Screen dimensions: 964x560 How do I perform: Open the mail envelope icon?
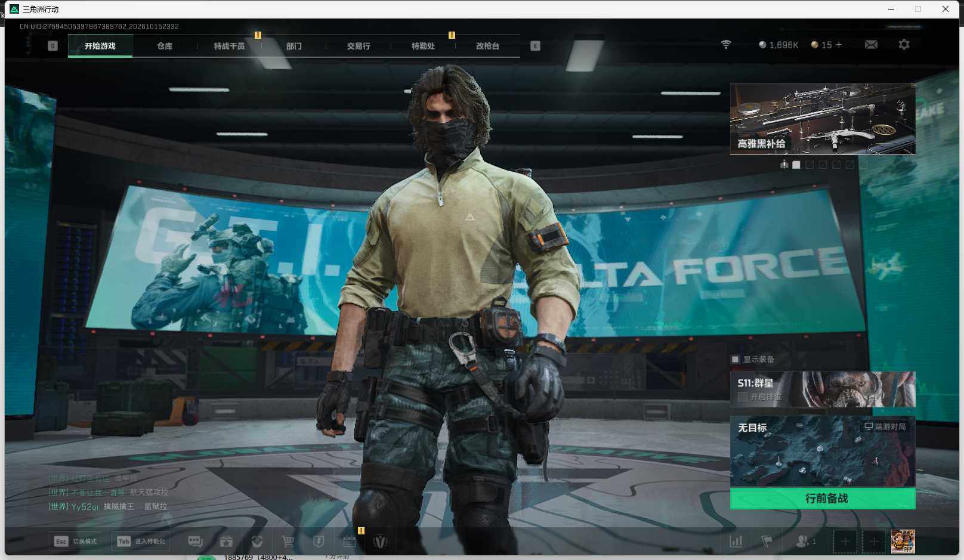(871, 45)
